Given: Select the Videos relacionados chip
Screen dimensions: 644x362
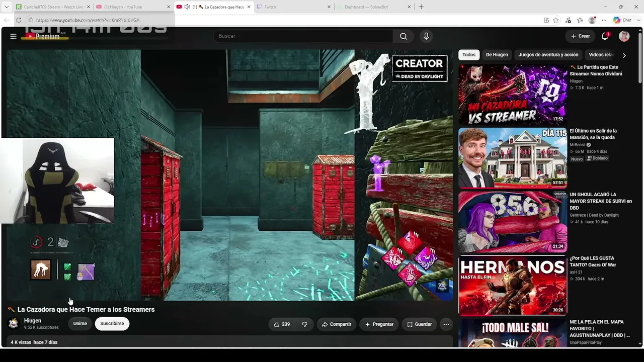Looking at the screenshot, I should click(x=601, y=55).
